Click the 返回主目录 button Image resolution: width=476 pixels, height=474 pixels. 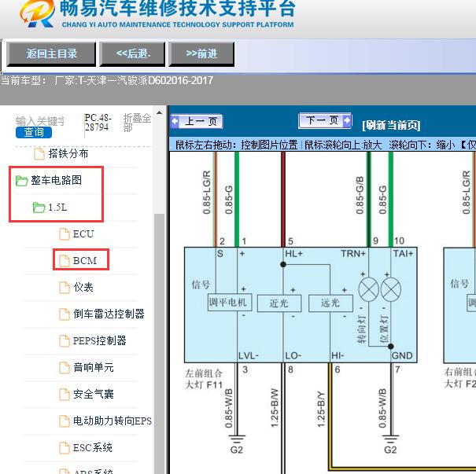tap(51, 54)
